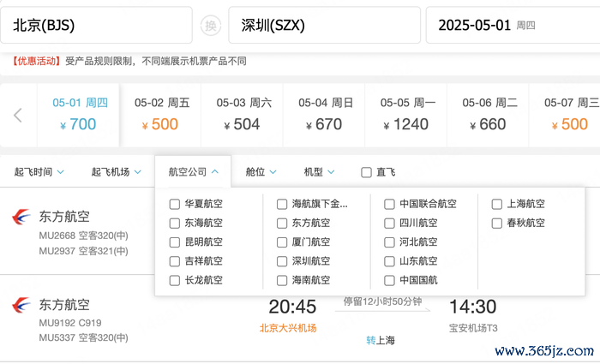The width and height of the screenshot is (600, 364).
Task: Check the 上海航空 airline filter
Action: pos(496,204)
